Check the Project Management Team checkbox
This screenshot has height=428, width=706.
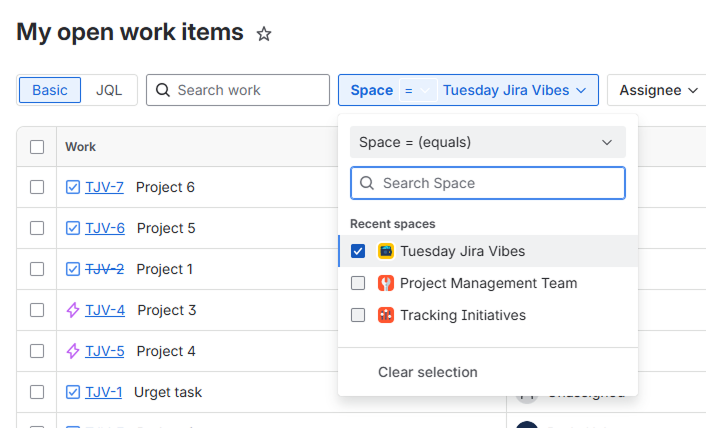[x=358, y=283]
